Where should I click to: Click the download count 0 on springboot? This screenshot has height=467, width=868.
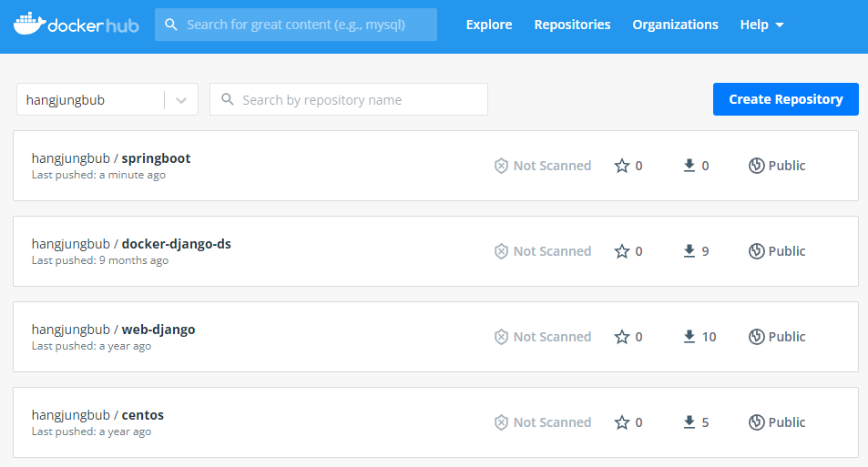705,166
